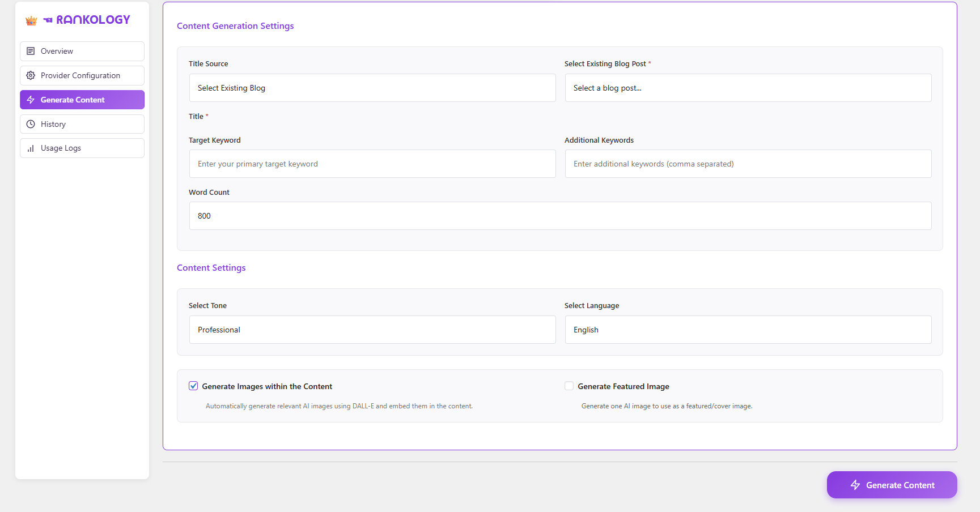The width and height of the screenshot is (980, 512).
Task: Click the Rankology wordmark logo
Action: pyautogui.click(x=93, y=20)
